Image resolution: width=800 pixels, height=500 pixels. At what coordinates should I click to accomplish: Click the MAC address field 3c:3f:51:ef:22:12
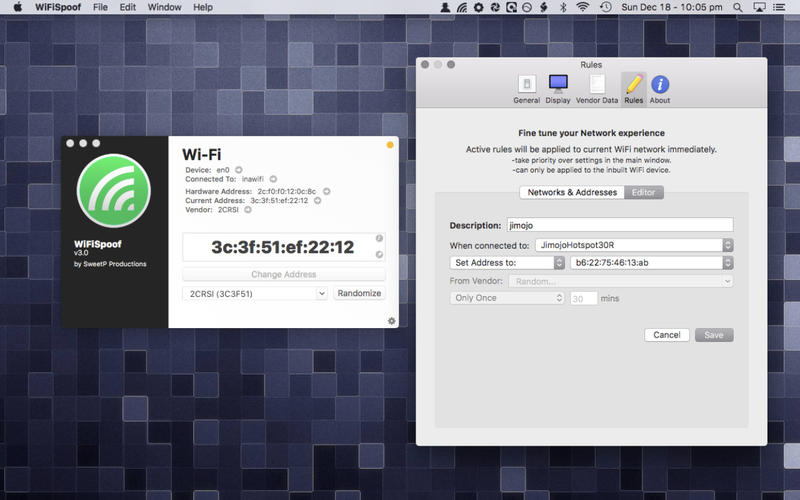283,247
